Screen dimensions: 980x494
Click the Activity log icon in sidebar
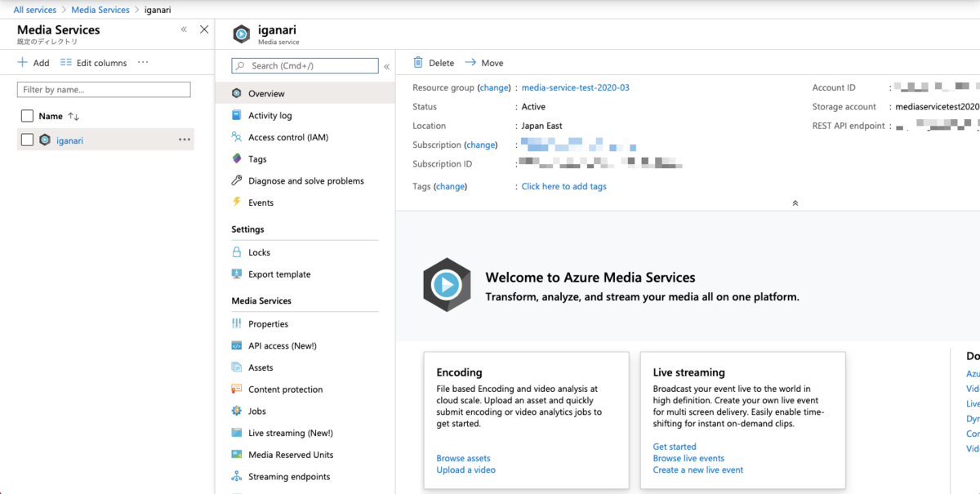[x=237, y=116]
